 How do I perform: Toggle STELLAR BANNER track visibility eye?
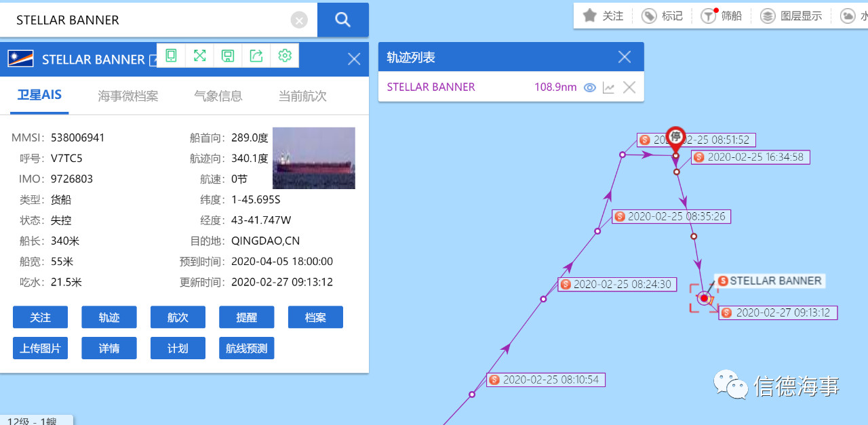click(x=590, y=87)
